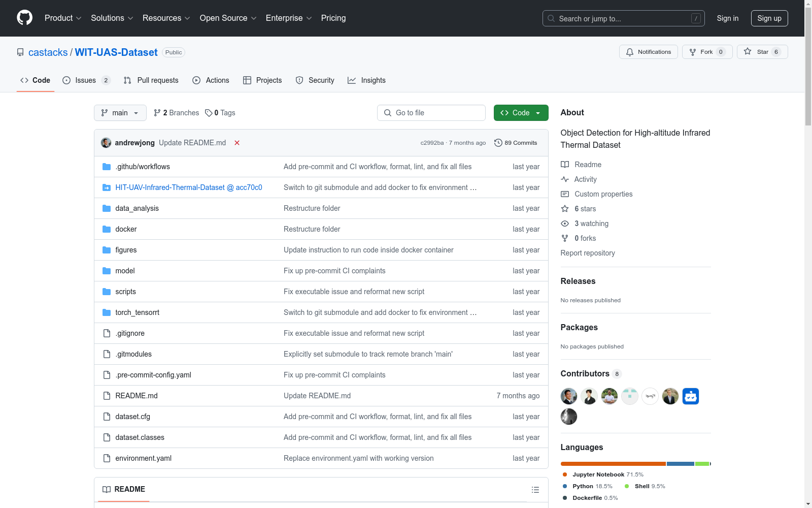Open the green Code dropdown button
This screenshot has height=508, width=812.
point(521,113)
